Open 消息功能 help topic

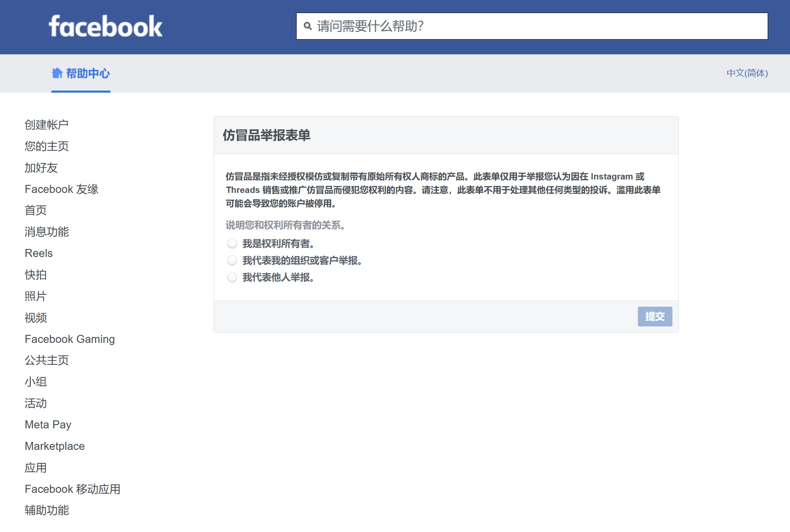click(47, 232)
